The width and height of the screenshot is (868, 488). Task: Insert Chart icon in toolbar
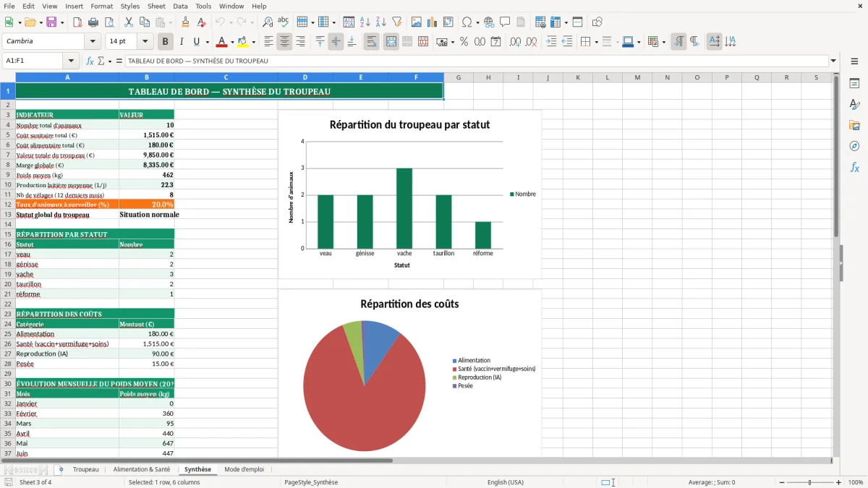coord(433,22)
